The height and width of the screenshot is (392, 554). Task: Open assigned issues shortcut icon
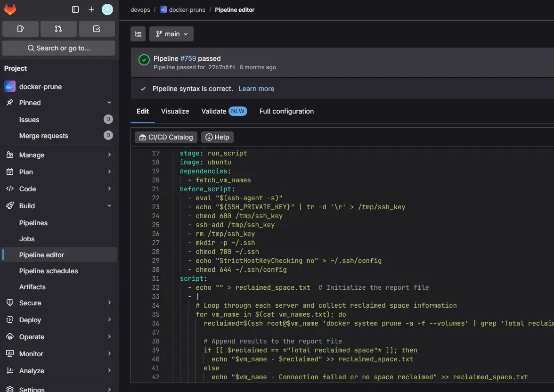(20, 29)
